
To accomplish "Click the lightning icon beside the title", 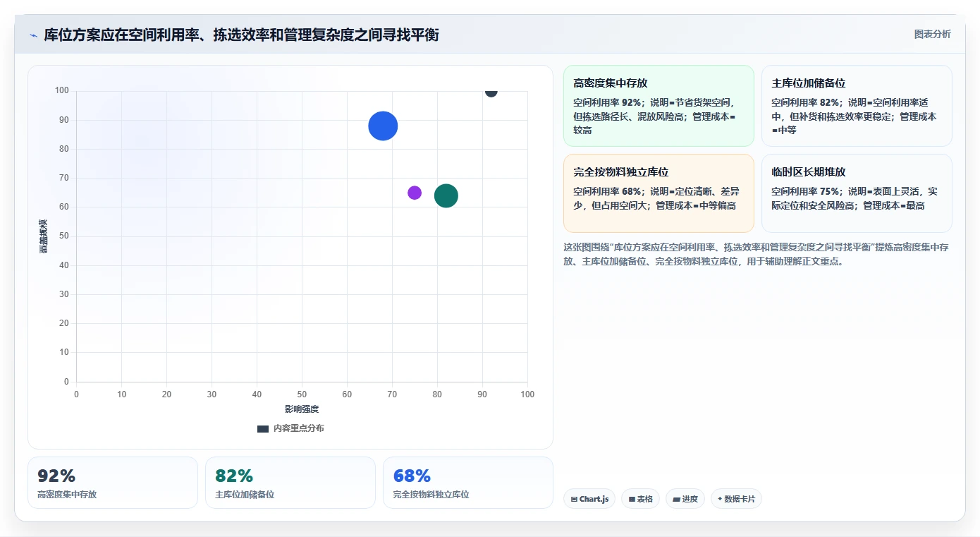I will click(33, 35).
